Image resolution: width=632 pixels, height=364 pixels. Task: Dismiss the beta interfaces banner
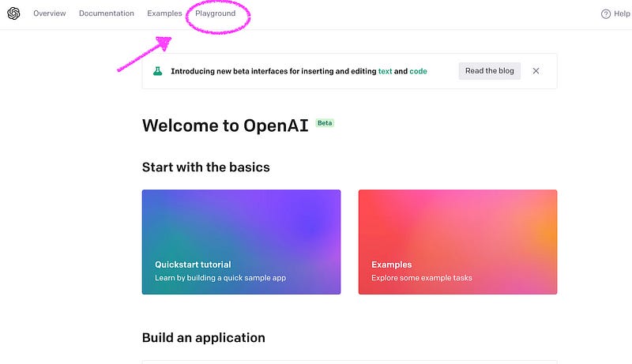(x=536, y=71)
